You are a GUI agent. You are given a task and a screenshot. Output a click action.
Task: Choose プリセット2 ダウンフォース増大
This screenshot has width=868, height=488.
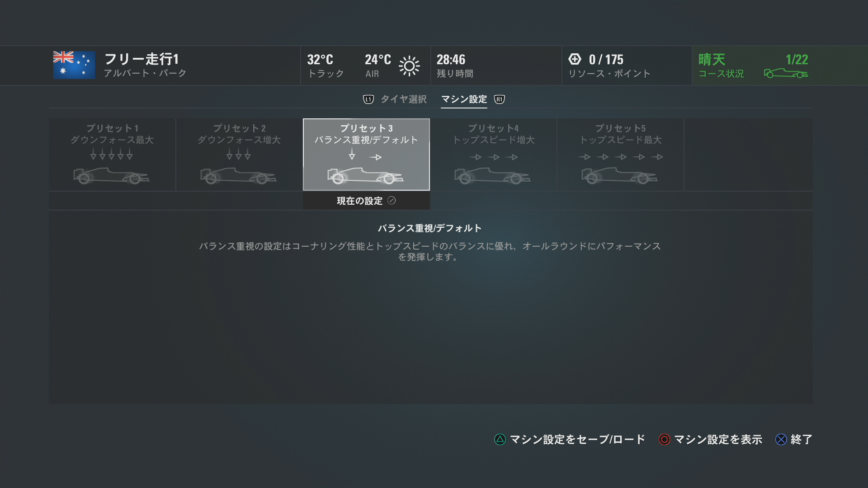point(239,155)
